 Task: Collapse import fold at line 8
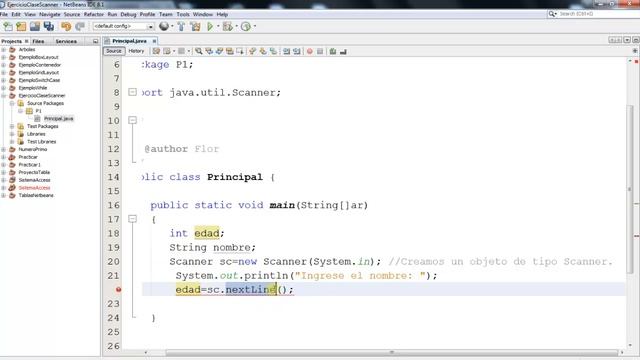132,92
